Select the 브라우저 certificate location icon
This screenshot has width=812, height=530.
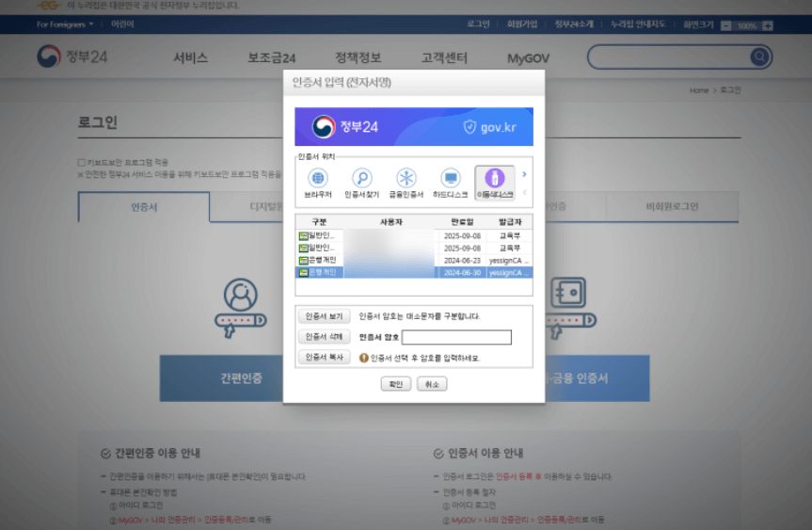(317, 178)
